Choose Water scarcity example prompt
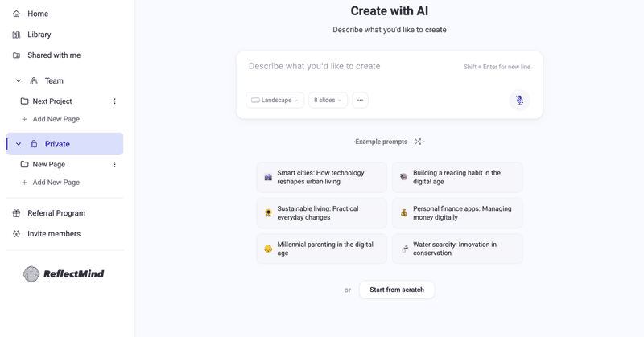Viewport: 644px width, 337px height. [x=457, y=249]
